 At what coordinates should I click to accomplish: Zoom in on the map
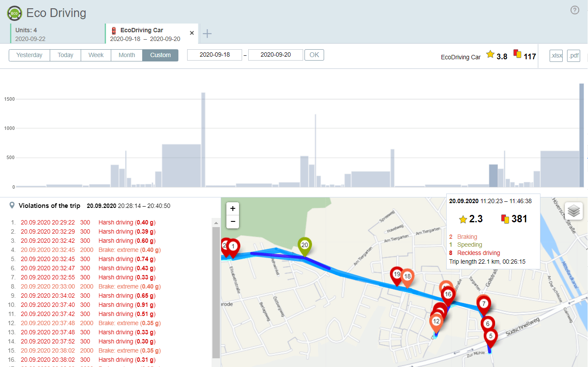point(233,209)
